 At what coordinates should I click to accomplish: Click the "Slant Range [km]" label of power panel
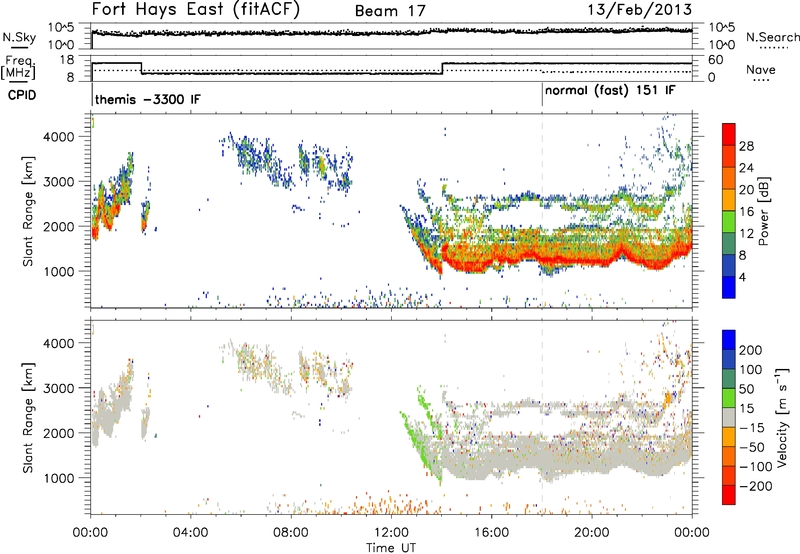(x=28, y=211)
